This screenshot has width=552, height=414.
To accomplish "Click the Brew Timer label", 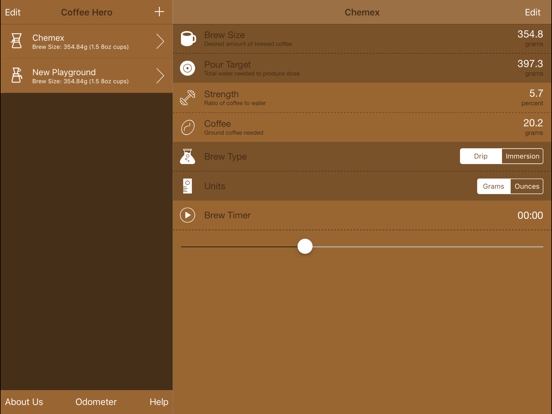I will [227, 215].
